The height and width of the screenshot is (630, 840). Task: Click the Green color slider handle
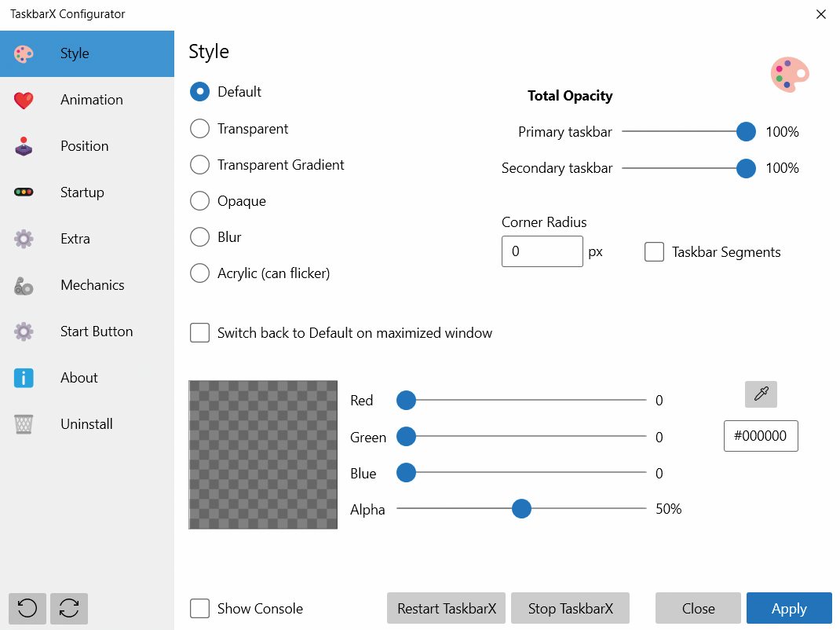point(406,437)
